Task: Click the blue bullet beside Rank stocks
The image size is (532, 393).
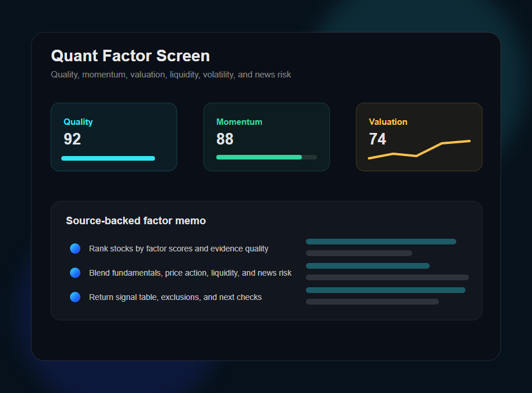Action: 75,249
